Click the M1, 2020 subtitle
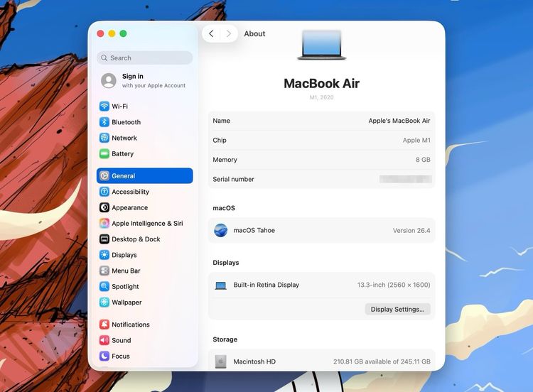The height and width of the screenshot is (392, 533). tap(321, 97)
